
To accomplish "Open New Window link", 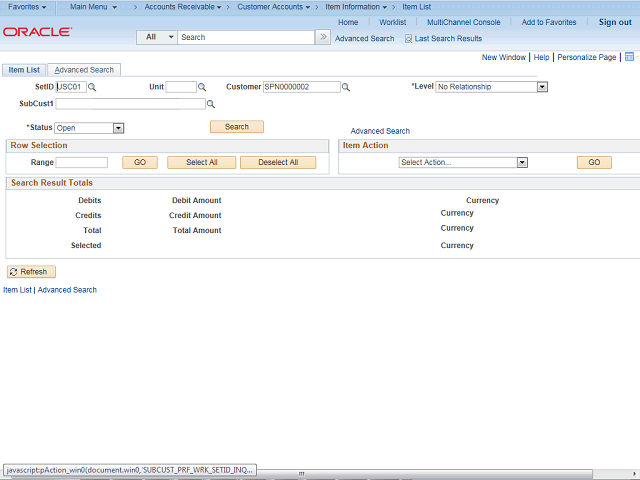I will (504, 57).
